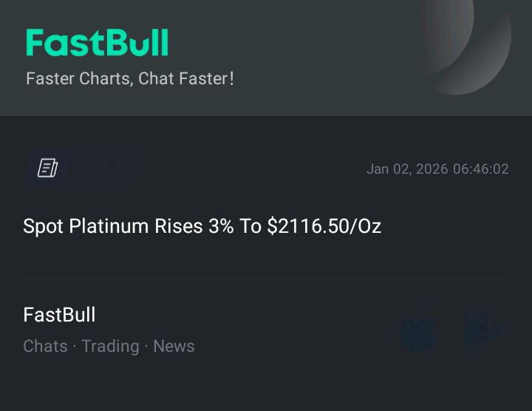Click the FastBull name in the footer
The height and width of the screenshot is (411, 532).
(59, 315)
